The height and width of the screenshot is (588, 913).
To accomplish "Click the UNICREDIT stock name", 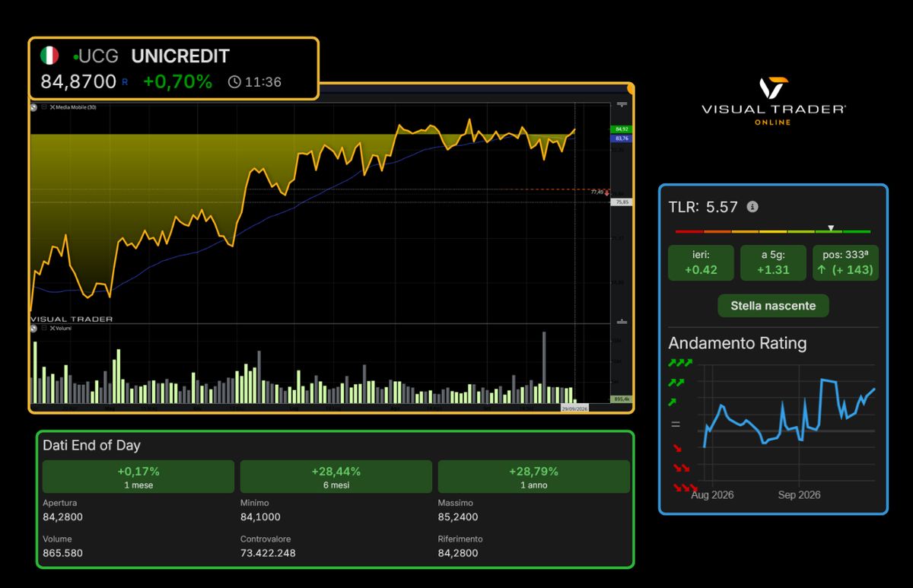I will pyautogui.click(x=180, y=56).
